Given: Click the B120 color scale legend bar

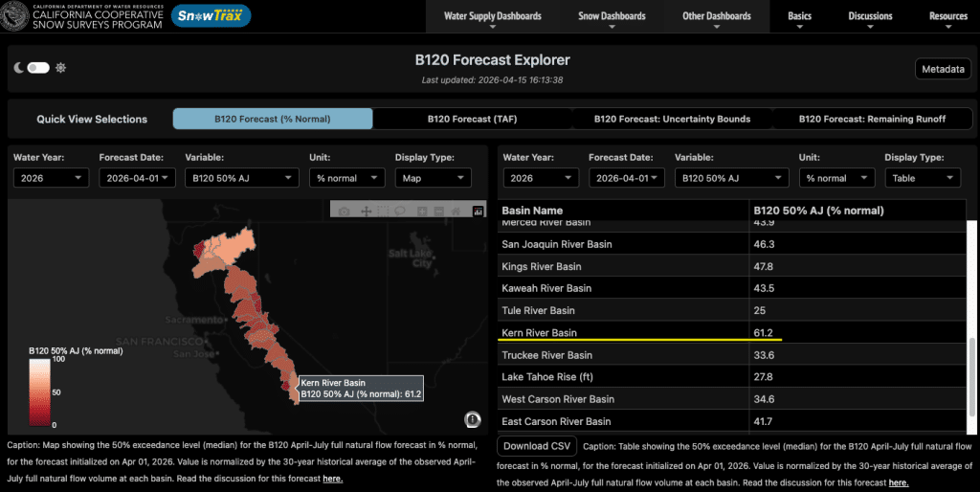Looking at the screenshot, I should [39, 392].
